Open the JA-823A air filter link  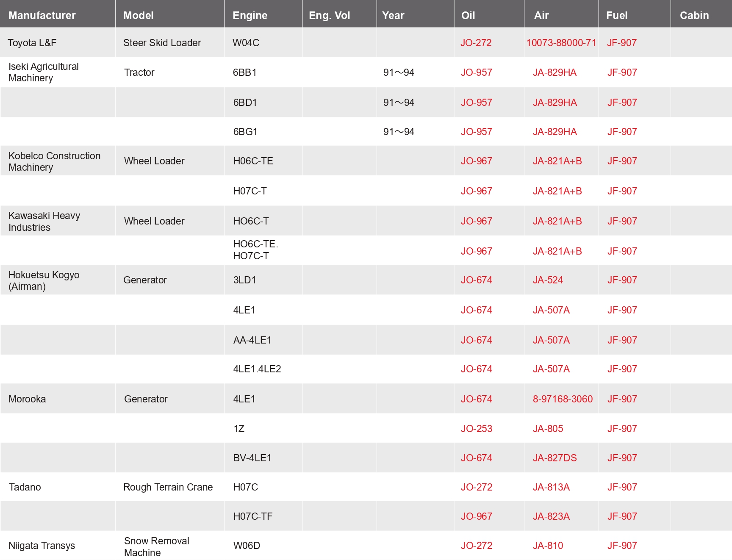pyautogui.click(x=551, y=516)
